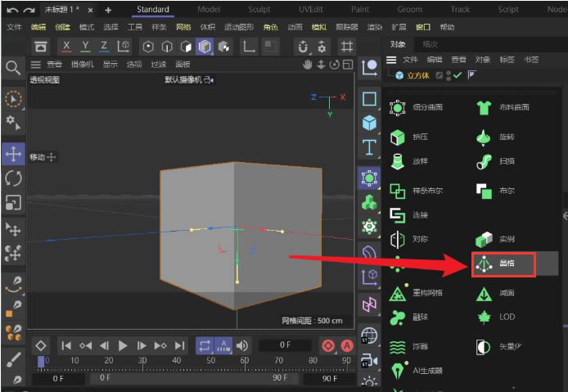Switch to polygons mode
Viewport: 568px width, 392px height.
click(186, 47)
